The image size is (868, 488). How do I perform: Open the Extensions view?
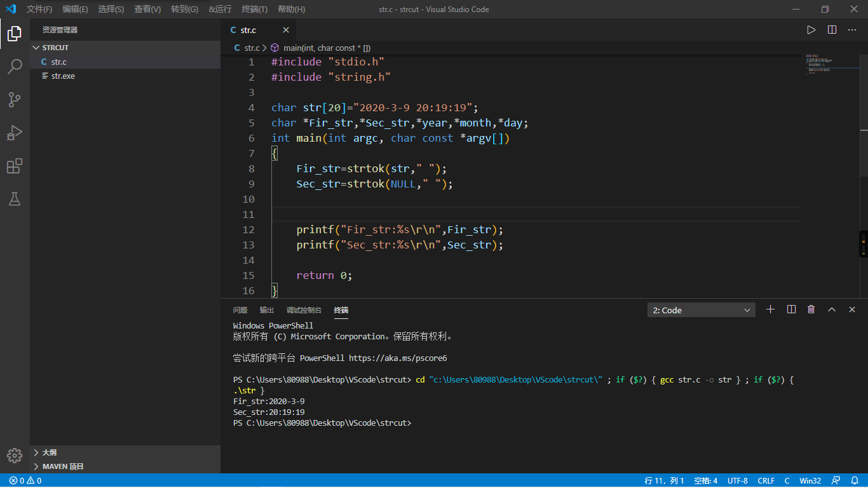15,166
